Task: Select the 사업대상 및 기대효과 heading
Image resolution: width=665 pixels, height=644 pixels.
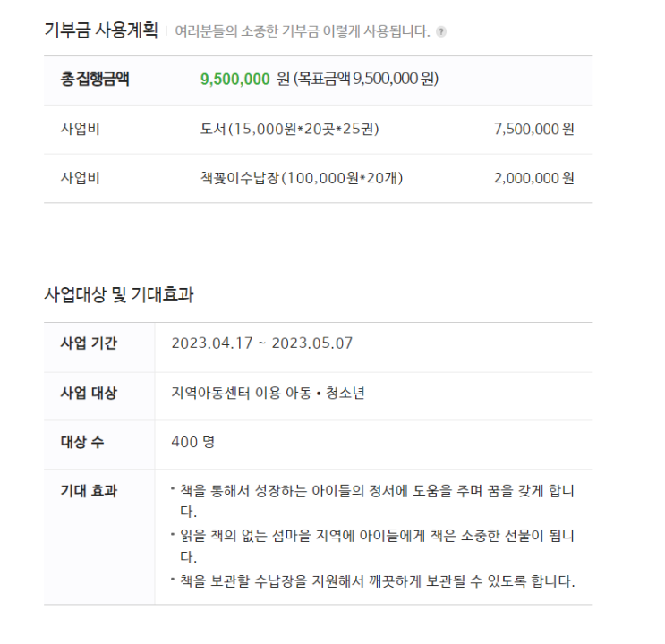Action: click(x=119, y=294)
